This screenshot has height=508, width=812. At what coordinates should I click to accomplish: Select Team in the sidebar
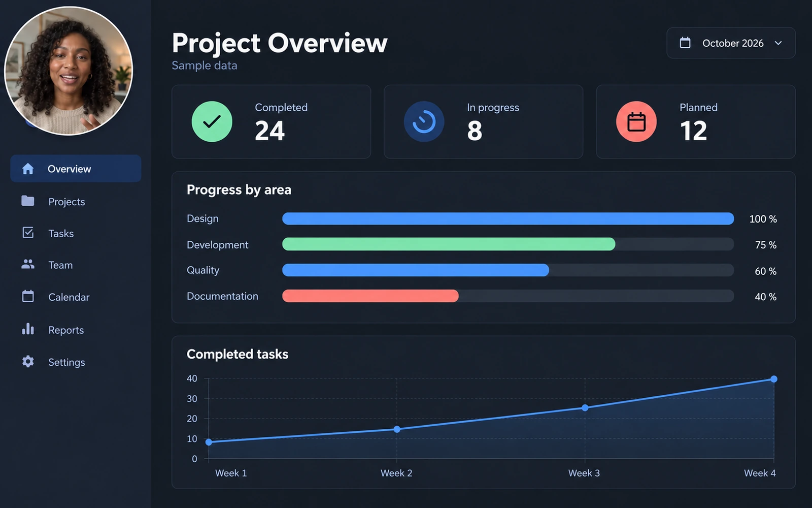click(x=60, y=265)
